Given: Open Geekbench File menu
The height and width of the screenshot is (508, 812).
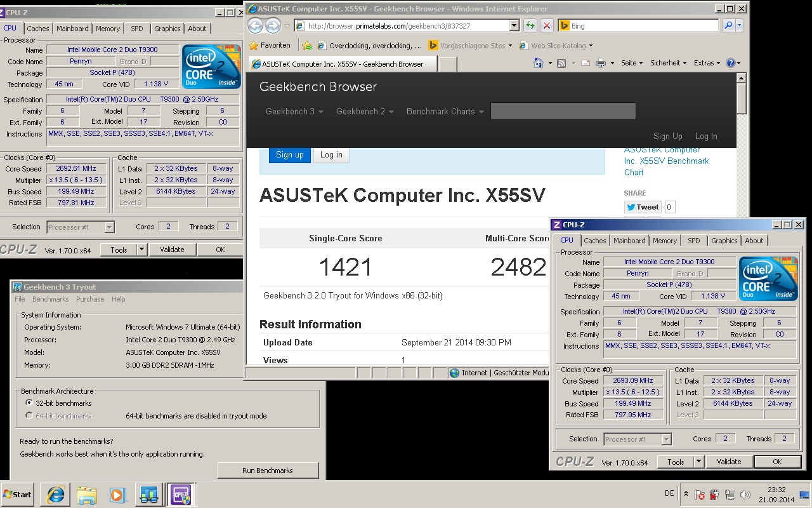Looking at the screenshot, I should pos(20,299).
